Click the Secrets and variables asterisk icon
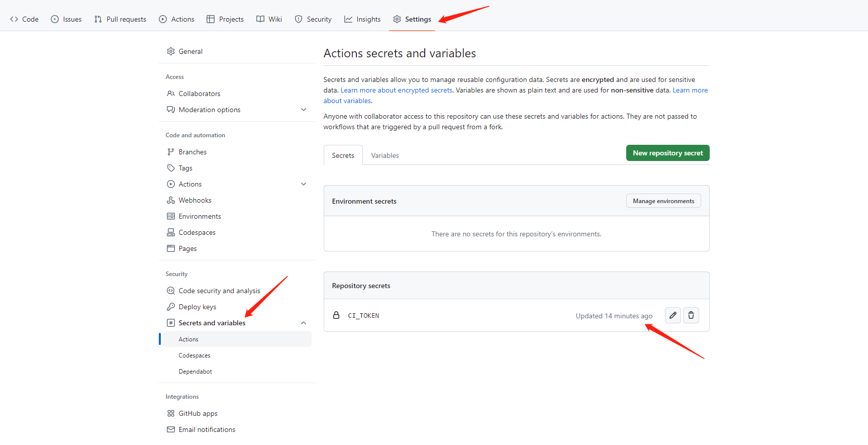 (x=171, y=323)
